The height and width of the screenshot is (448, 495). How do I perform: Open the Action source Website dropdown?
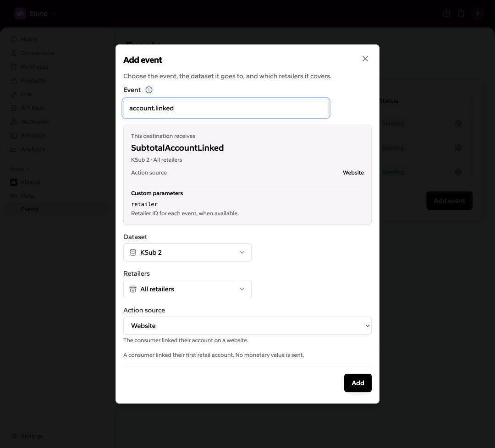click(247, 326)
